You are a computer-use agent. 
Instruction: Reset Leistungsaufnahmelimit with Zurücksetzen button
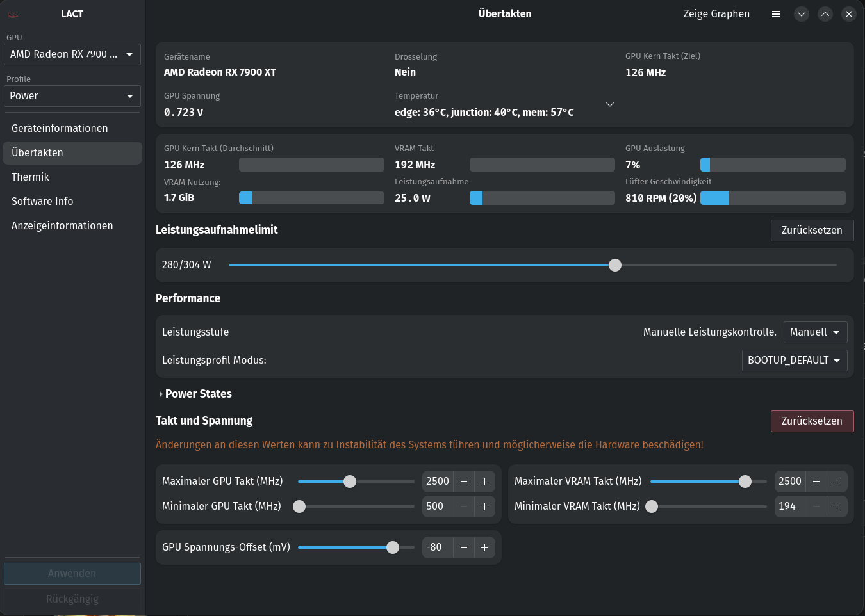(812, 231)
